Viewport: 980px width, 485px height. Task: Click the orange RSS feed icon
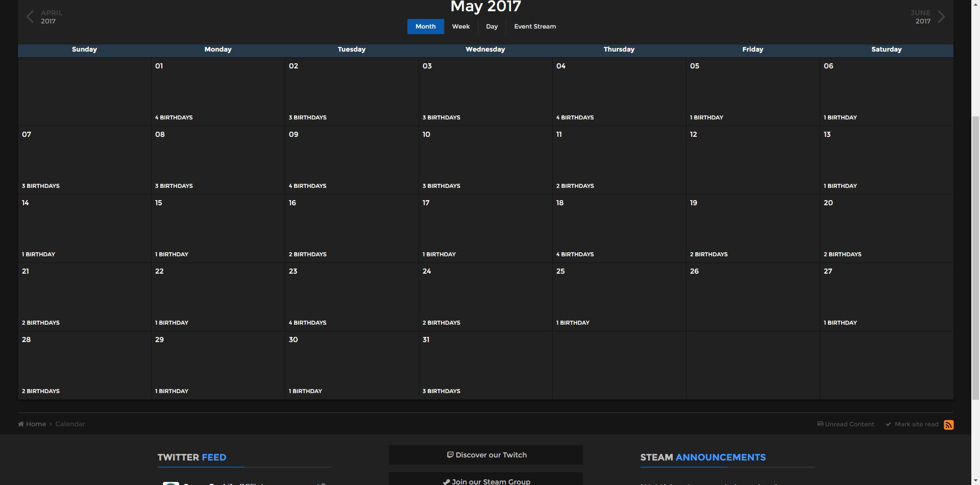click(x=948, y=425)
